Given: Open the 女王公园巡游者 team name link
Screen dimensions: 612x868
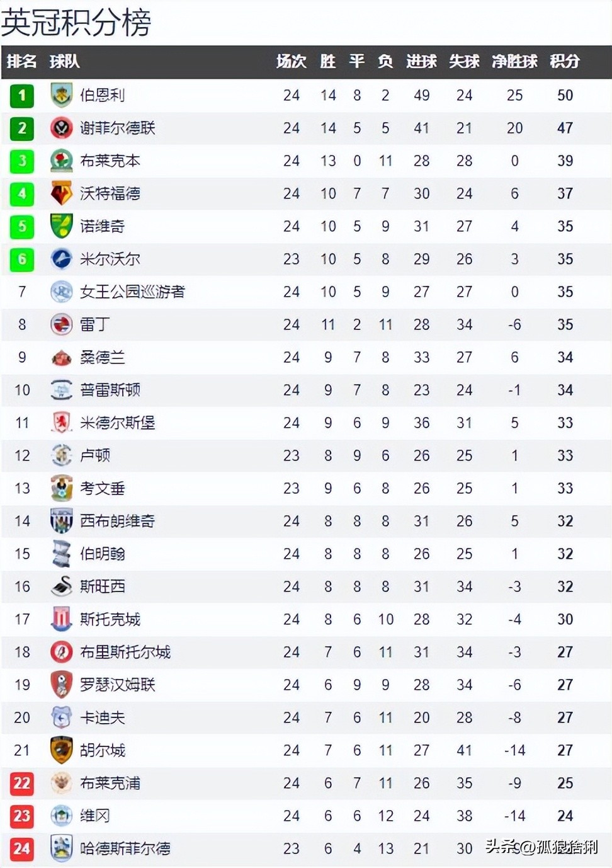Looking at the screenshot, I should pyautogui.click(x=132, y=292).
